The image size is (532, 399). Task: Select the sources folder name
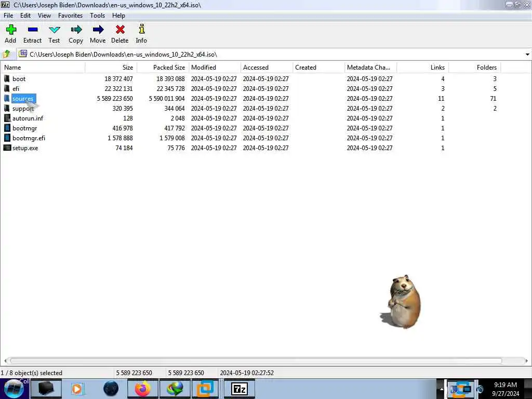pos(23,98)
